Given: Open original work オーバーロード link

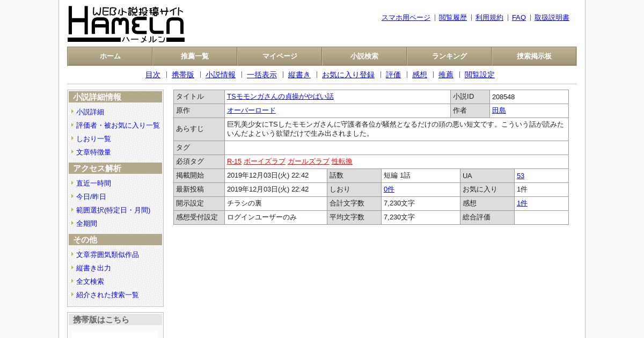Looking at the screenshot, I should click(251, 111).
